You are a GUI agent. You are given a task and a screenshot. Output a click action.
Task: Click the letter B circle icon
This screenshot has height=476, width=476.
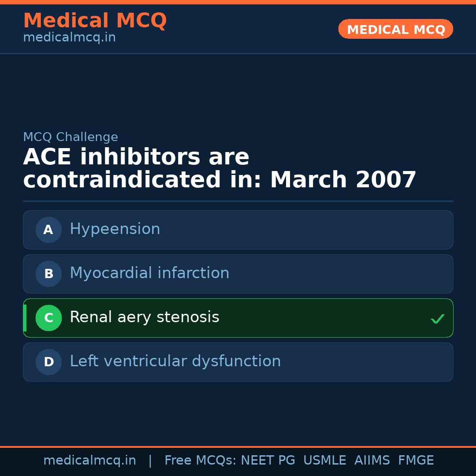pos(48,274)
